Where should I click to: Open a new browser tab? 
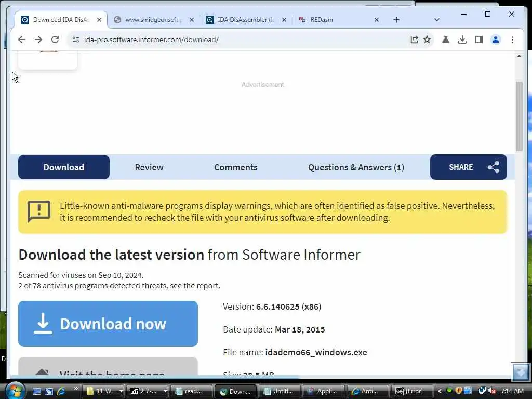click(x=396, y=20)
